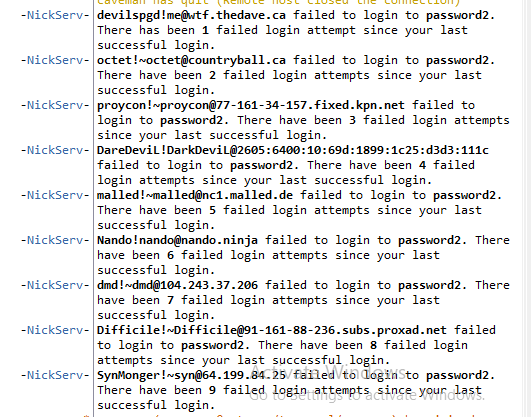Viewport: 531px width, 417px height.
Task: Click the Nando!nando@nando.ninja hostmask
Action: [177, 241]
